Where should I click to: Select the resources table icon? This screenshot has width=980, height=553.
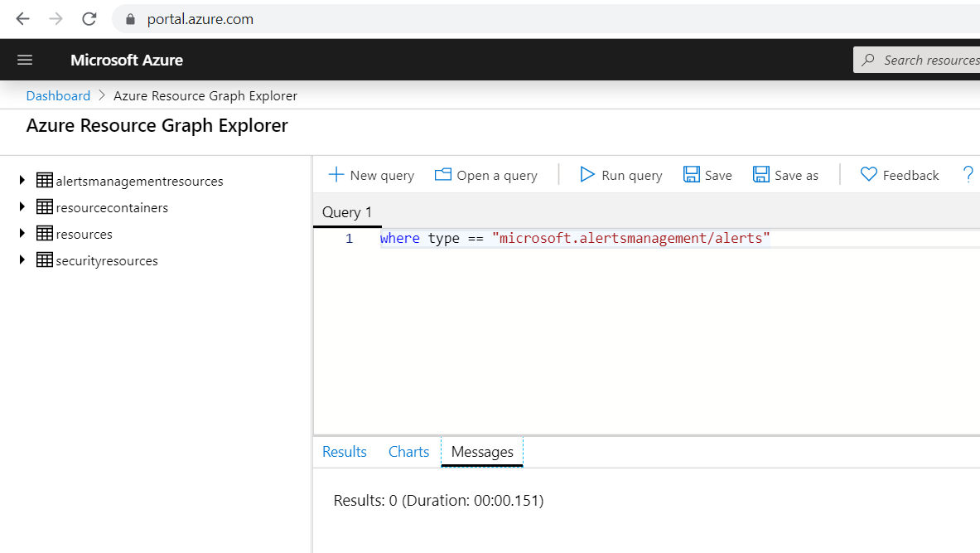(43, 234)
